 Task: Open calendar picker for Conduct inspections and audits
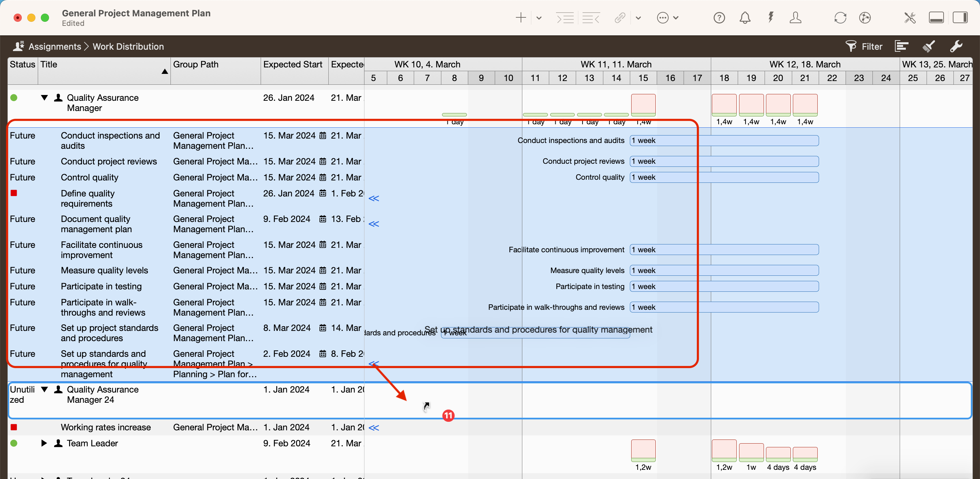click(323, 135)
